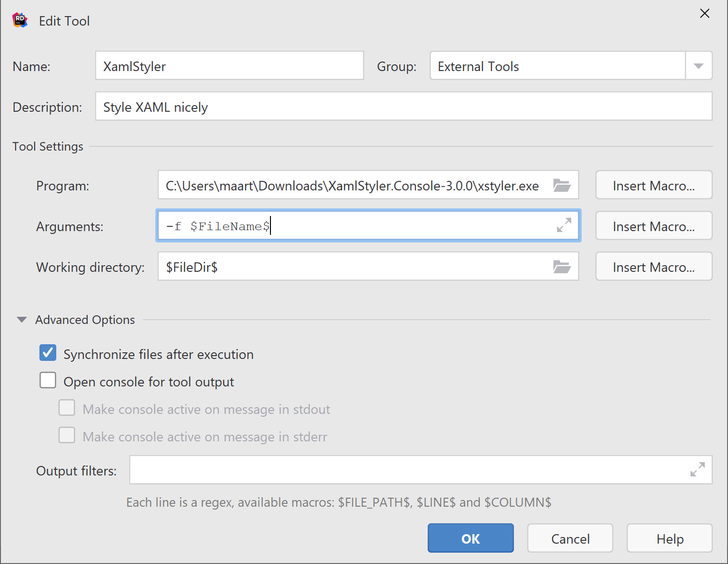Enable Open console for tool output

pyautogui.click(x=48, y=380)
